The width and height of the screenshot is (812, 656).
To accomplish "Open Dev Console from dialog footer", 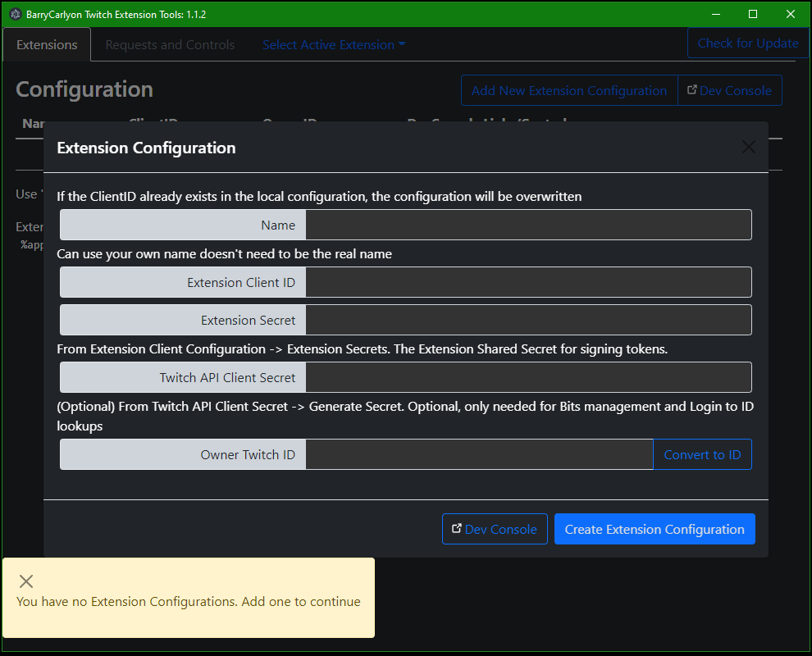I will [495, 529].
